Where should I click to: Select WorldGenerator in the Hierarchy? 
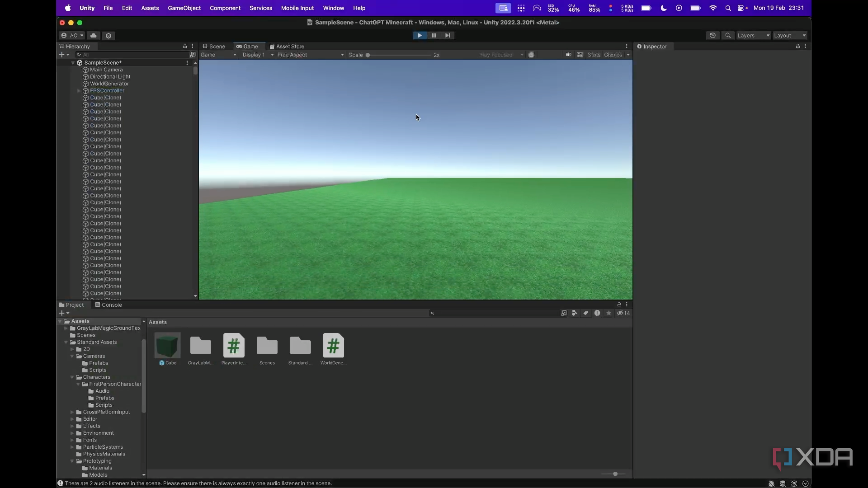coord(109,84)
